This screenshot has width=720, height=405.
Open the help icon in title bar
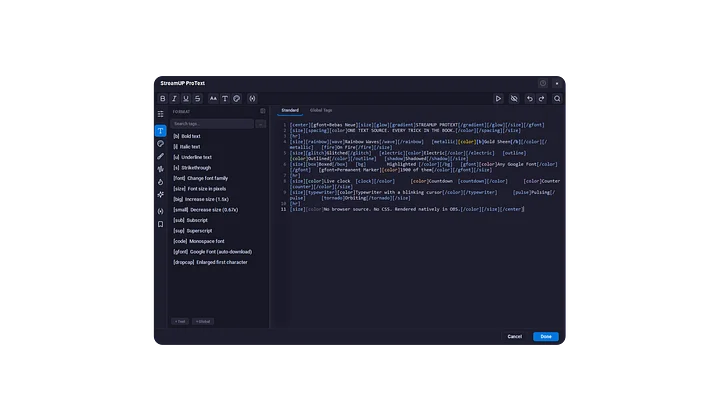click(x=543, y=84)
